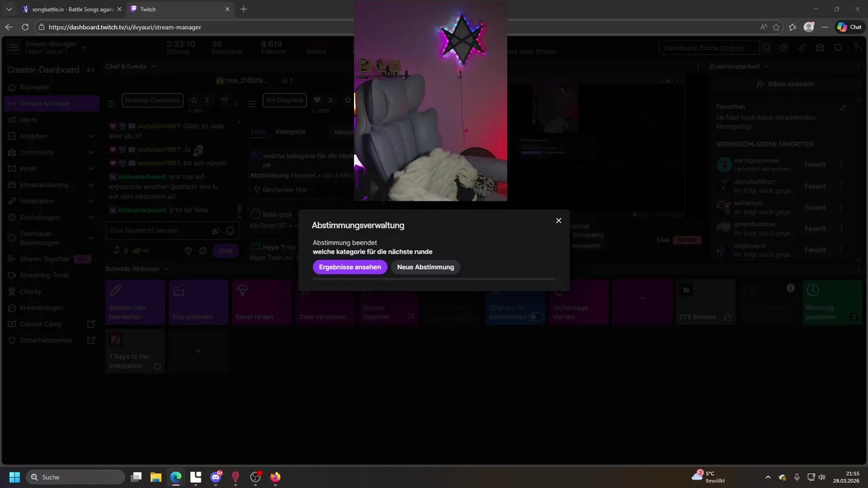This screenshot has width=868, height=488.
Task: Edit Favoriten with pencil icon
Action: click(843, 107)
